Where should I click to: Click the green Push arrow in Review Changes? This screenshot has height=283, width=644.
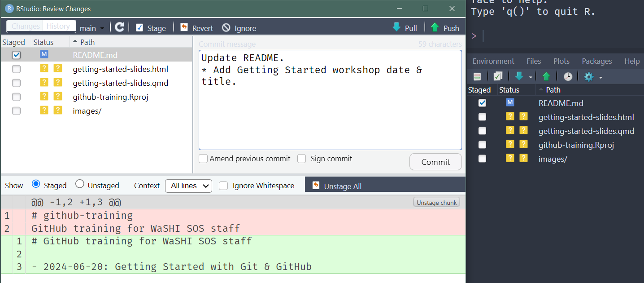(x=435, y=27)
